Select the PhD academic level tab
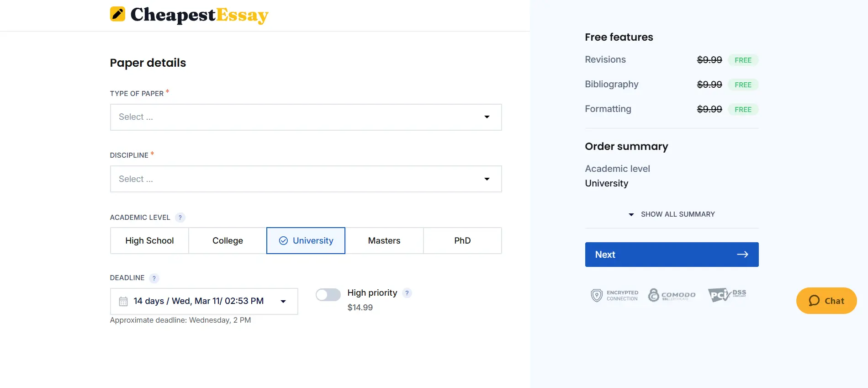This screenshot has height=388, width=868. coord(462,240)
